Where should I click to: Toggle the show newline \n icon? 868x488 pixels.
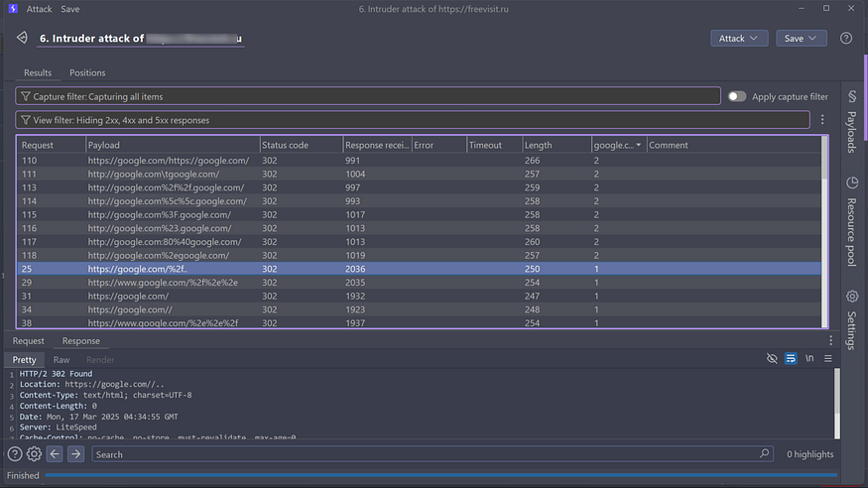click(x=809, y=358)
